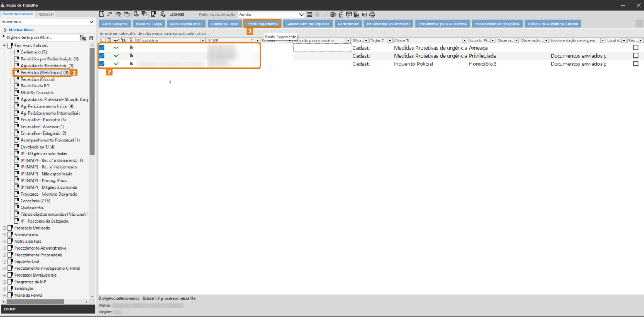Screen dimensions: 644x317
Task: Click the expand tree icon beside filter box
Action: tap(83, 38)
